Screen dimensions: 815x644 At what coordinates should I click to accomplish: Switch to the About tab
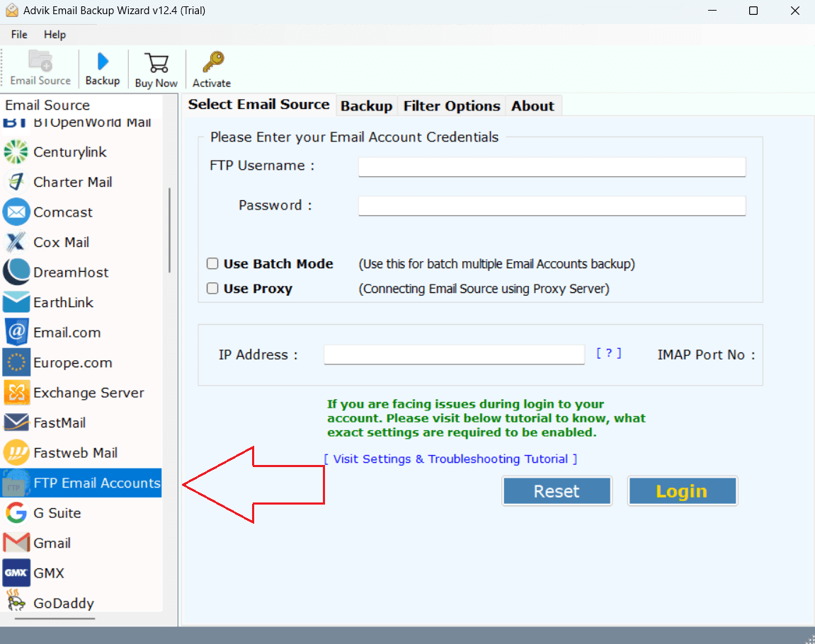point(532,106)
